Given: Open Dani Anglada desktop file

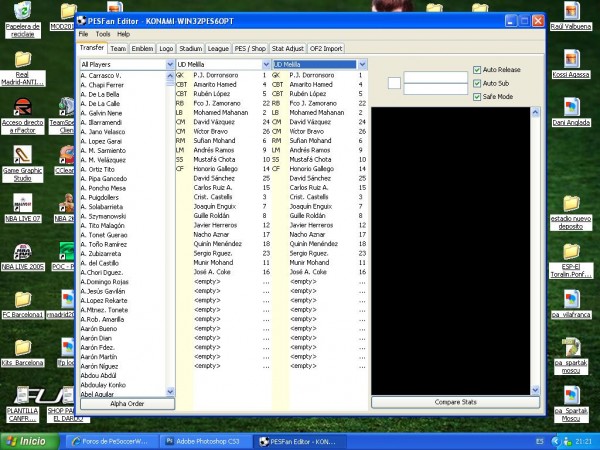Looking at the screenshot, I should tap(571, 112).
